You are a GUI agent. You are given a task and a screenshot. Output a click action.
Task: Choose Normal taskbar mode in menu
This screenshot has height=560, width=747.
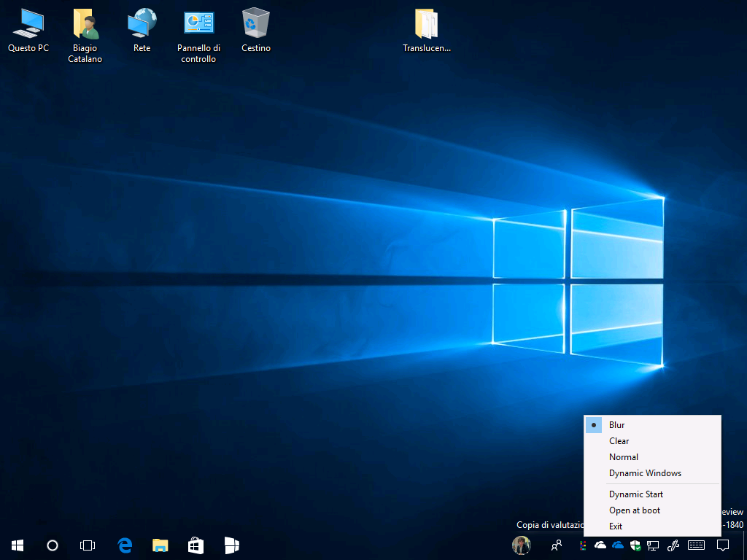(652, 457)
